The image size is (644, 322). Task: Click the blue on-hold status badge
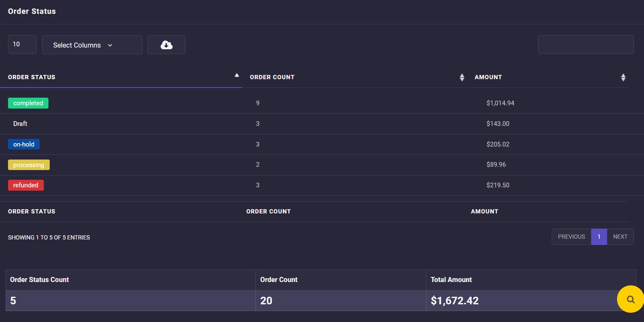coord(24,144)
